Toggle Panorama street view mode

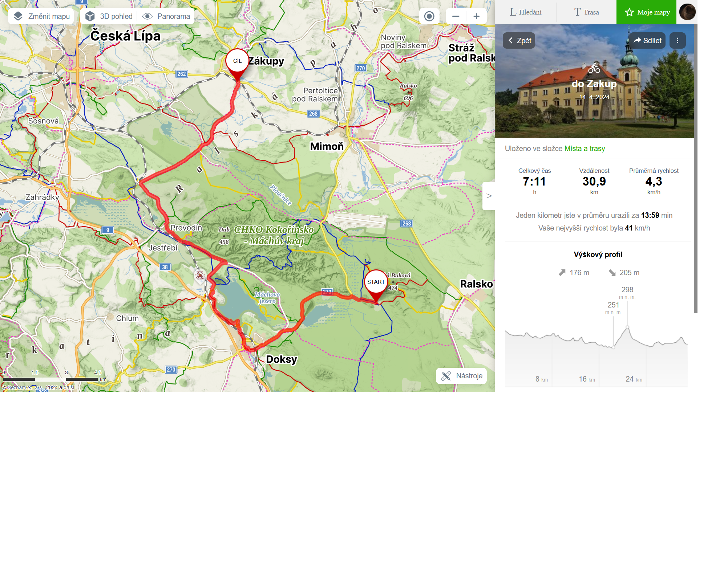(166, 16)
